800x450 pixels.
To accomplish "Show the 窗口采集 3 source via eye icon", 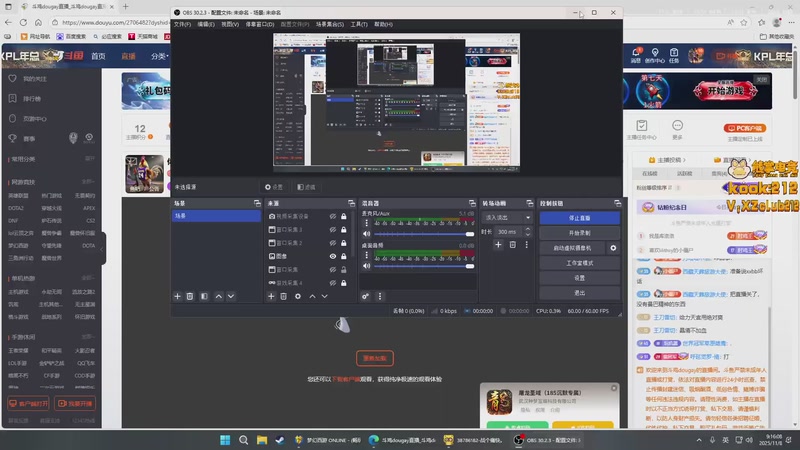I will pos(333,230).
